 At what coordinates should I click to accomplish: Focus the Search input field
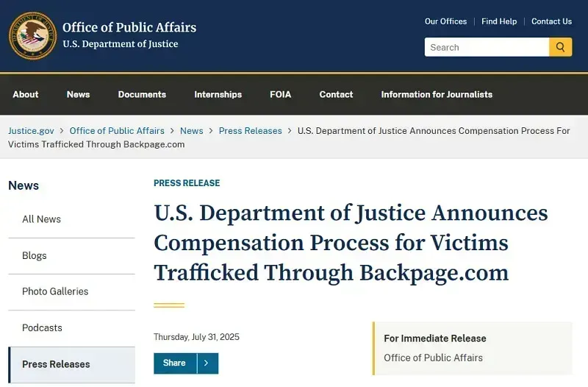tap(487, 47)
